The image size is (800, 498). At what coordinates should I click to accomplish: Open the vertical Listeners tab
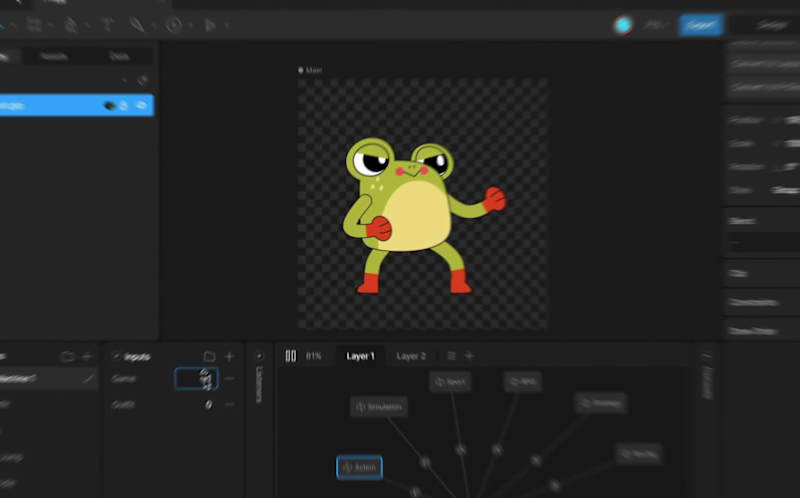tap(259, 385)
